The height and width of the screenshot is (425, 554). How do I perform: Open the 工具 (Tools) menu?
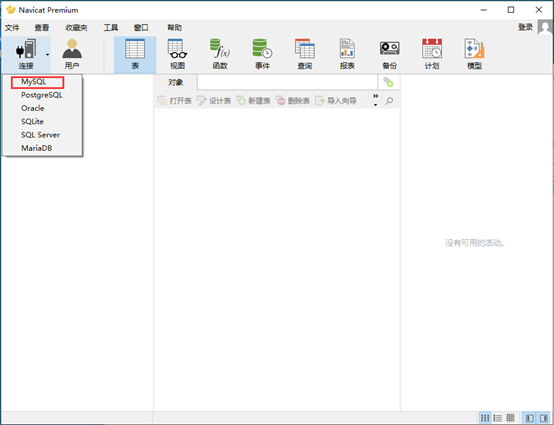point(111,28)
